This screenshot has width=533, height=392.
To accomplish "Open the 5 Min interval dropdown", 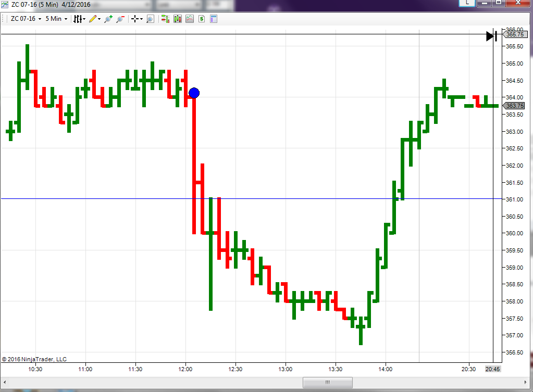I will click(56, 19).
